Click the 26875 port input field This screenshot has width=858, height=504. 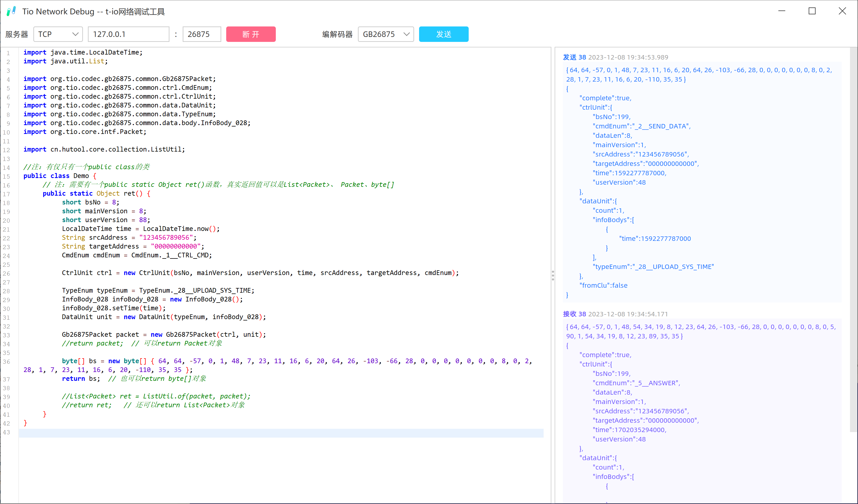(202, 34)
